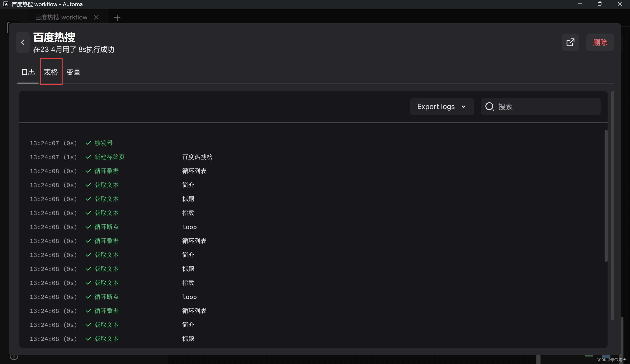
Task: Minimize the Automa window
Action: 580,4
